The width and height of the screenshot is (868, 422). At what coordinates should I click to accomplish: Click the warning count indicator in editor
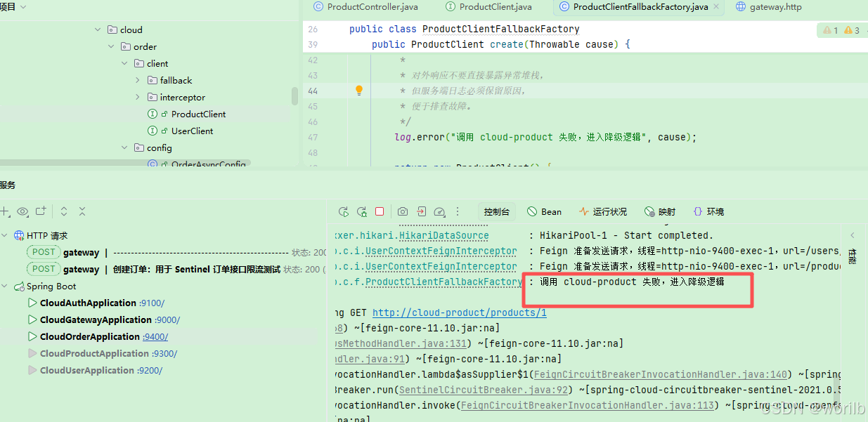point(852,30)
